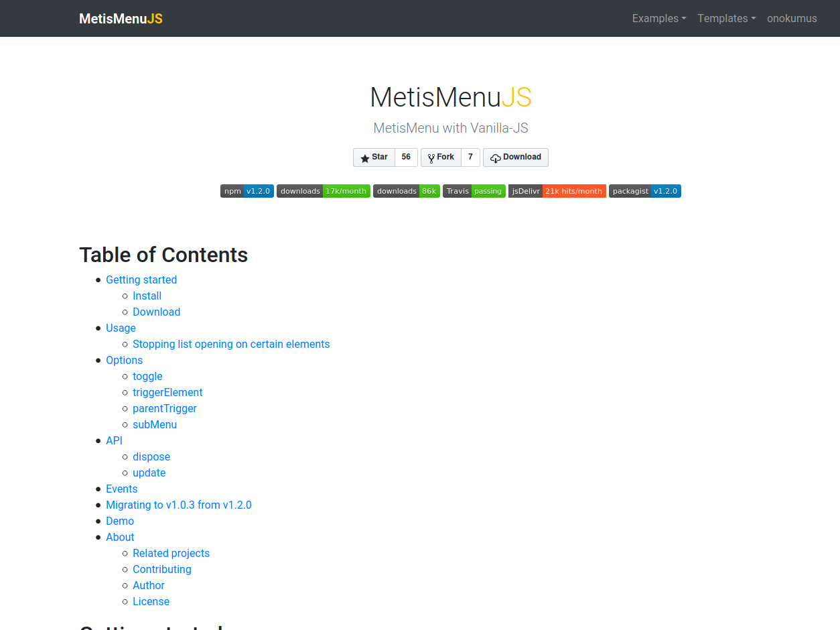Open the onokumus navbar link
840x630 pixels.
(x=792, y=19)
